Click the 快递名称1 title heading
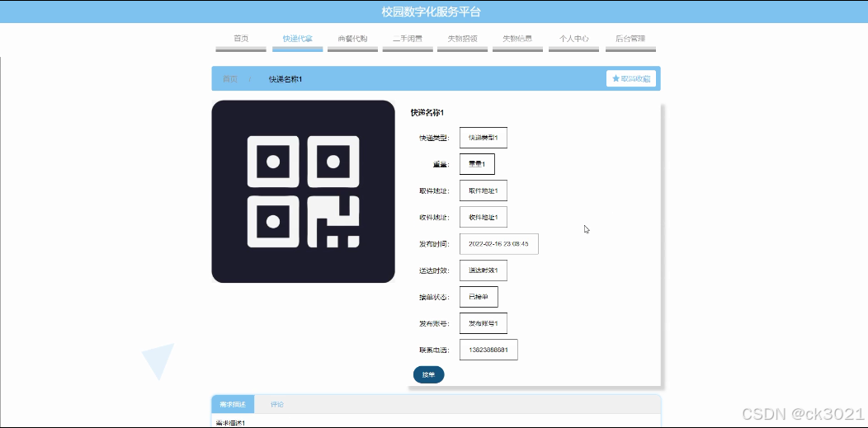 pyautogui.click(x=427, y=113)
